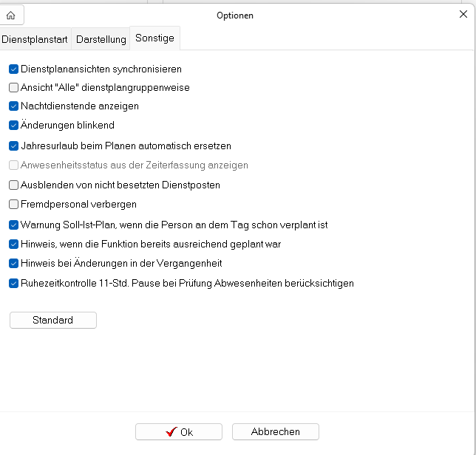476x455 pixels.
Task: Uncheck Warnung Soll-Ist-Plan option
Action: pyautogui.click(x=13, y=225)
